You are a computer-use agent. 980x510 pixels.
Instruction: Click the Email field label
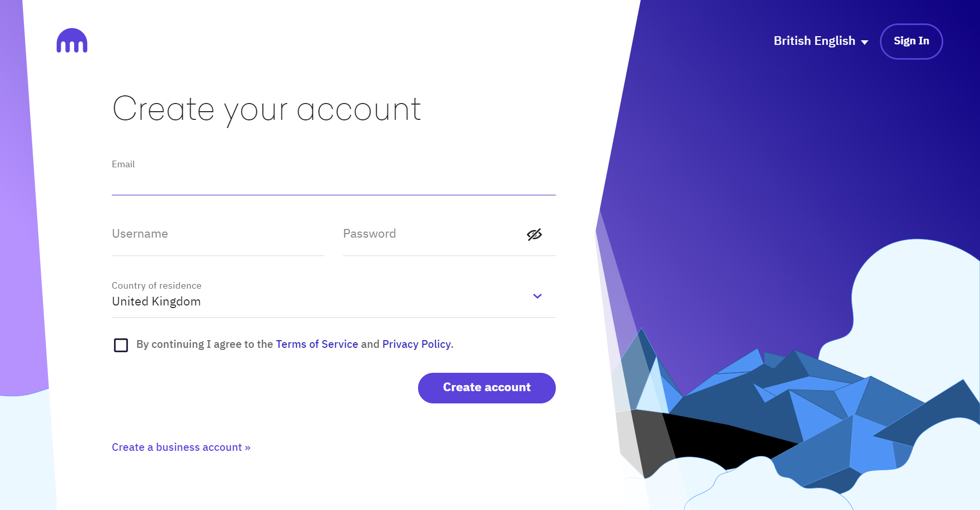point(123,164)
